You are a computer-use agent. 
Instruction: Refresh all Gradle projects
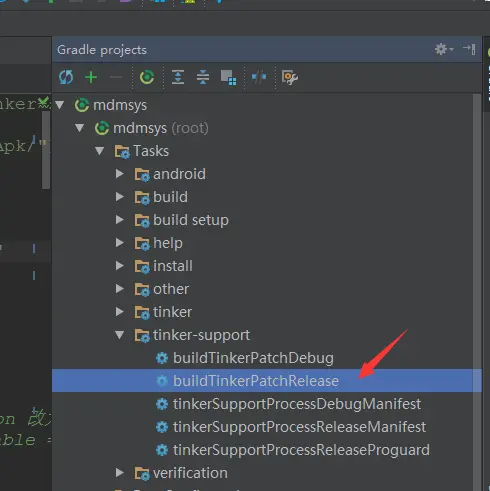click(x=66, y=77)
